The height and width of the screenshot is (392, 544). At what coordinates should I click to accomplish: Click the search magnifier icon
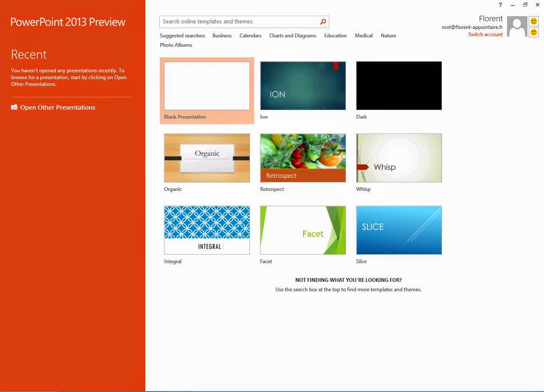323,22
